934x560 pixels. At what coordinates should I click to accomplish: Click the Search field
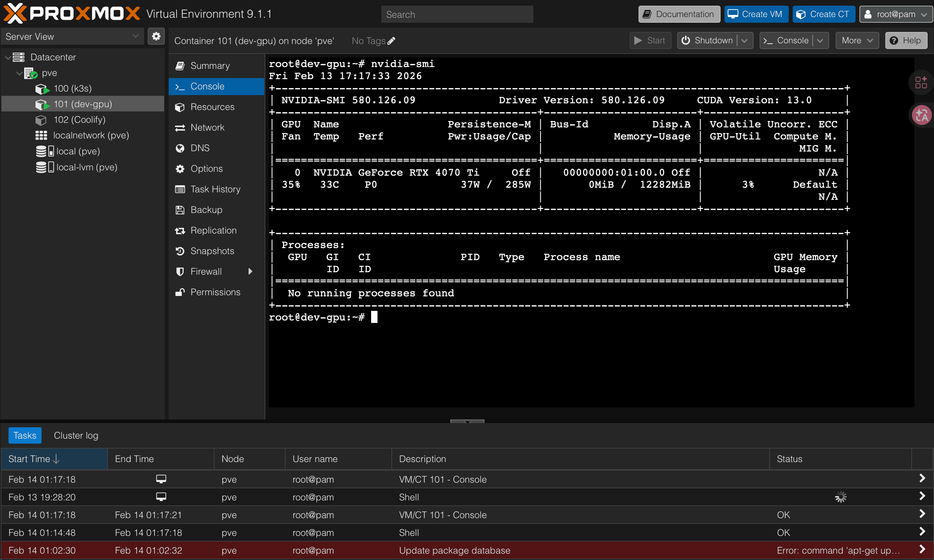457,14
